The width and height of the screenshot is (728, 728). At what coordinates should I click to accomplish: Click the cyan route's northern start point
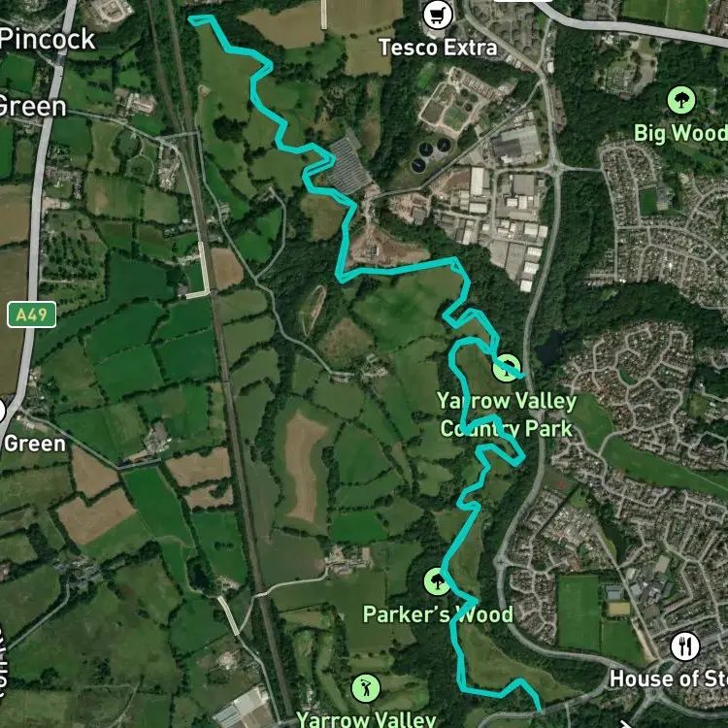(191, 18)
